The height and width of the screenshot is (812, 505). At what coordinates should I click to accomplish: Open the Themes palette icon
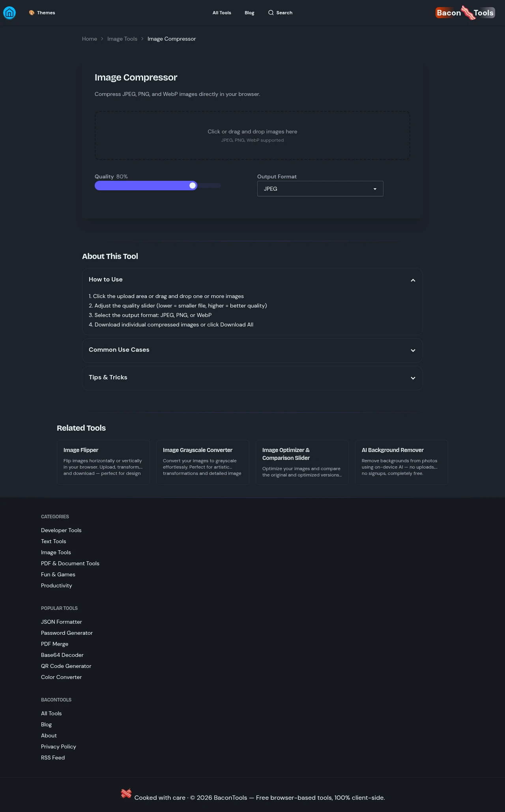point(32,13)
